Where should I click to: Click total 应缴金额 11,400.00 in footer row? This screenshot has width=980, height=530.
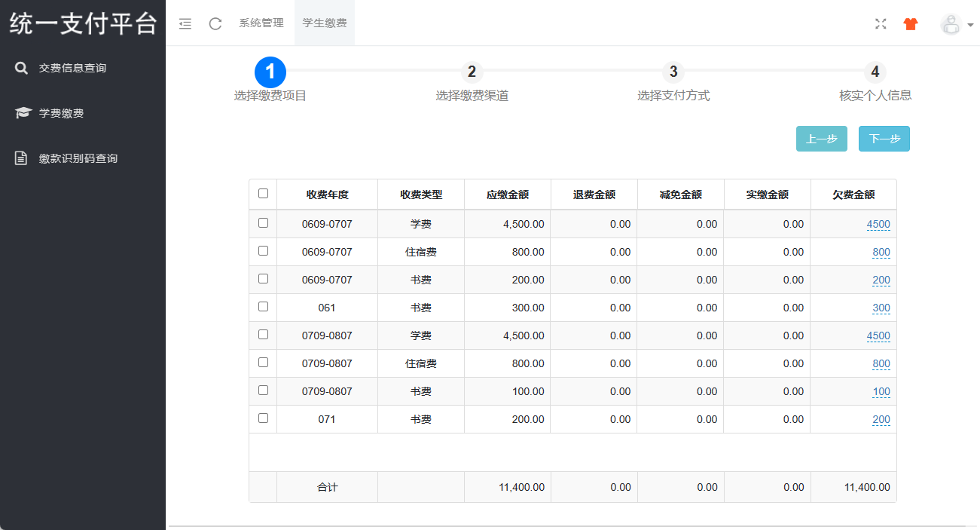(521, 487)
